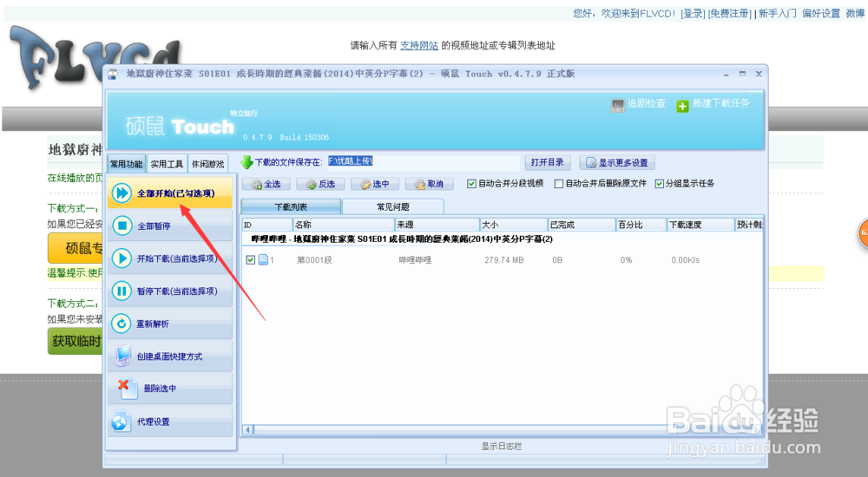The image size is (868, 477).
Task: Click the free registration (免费注册) link on FLVCD page
Action: click(730, 13)
